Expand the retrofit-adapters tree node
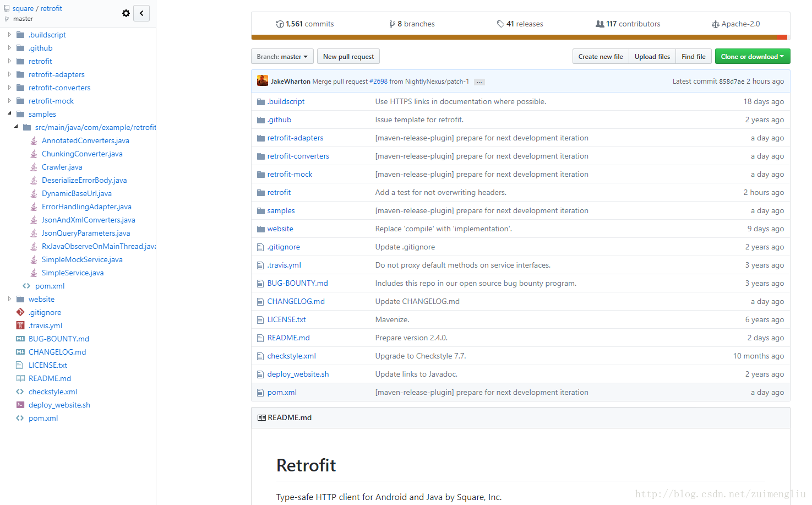 click(x=9, y=74)
